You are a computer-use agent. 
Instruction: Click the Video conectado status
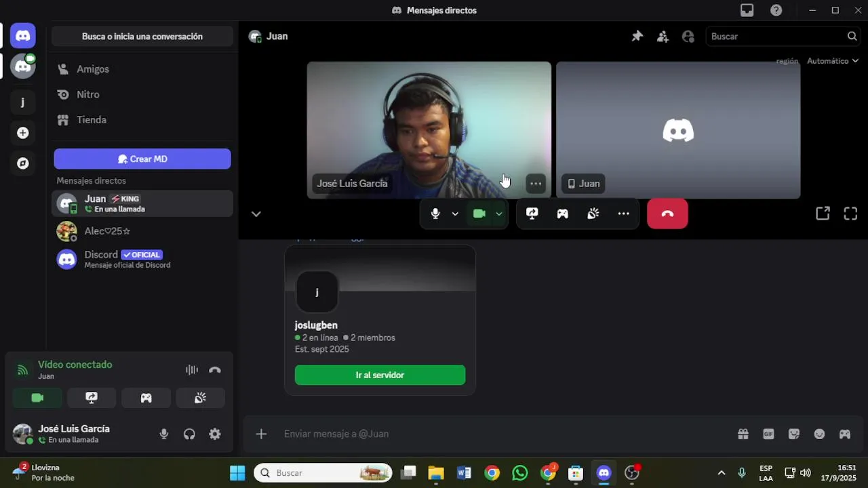[x=75, y=365]
